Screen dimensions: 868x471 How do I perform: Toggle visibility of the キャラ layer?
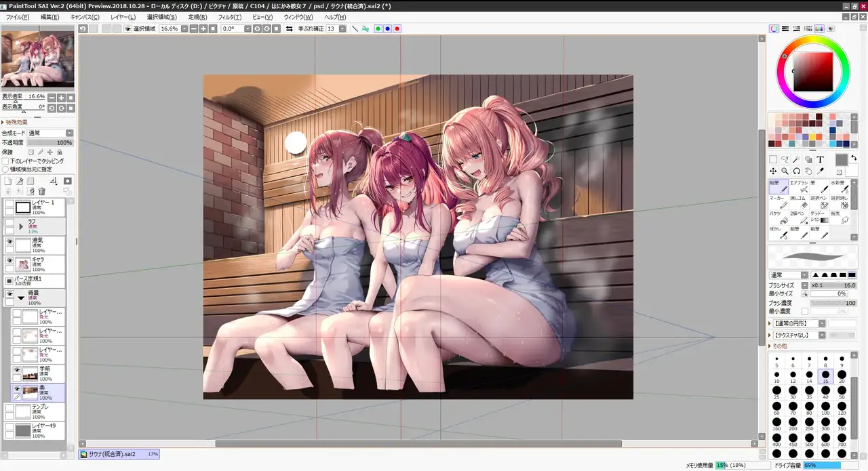pos(10,261)
